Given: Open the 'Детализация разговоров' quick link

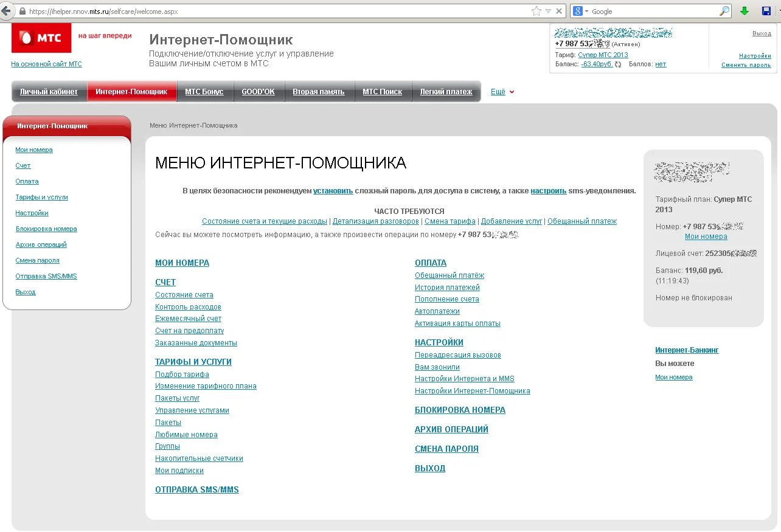Looking at the screenshot, I should [x=376, y=221].
